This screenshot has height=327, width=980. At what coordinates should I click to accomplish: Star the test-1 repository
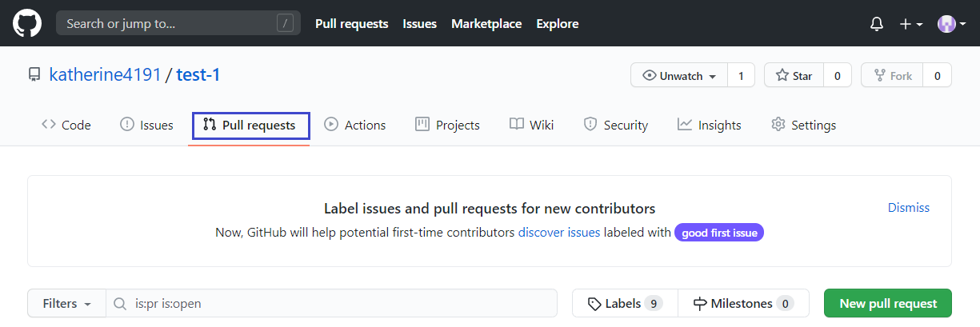(794, 76)
